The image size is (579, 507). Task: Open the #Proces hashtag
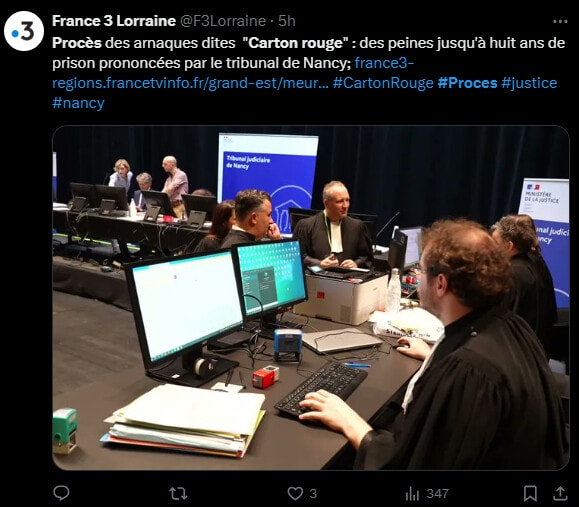click(467, 83)
